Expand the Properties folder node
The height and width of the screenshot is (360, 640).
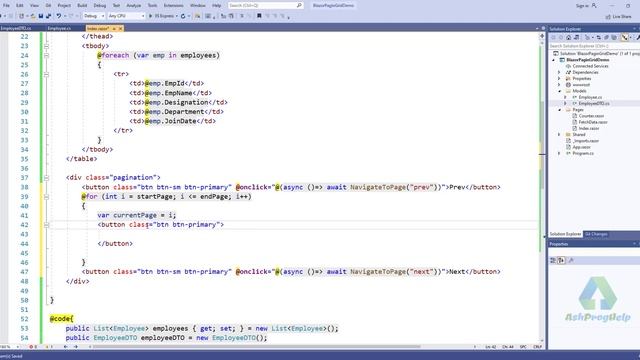[560, 78]
